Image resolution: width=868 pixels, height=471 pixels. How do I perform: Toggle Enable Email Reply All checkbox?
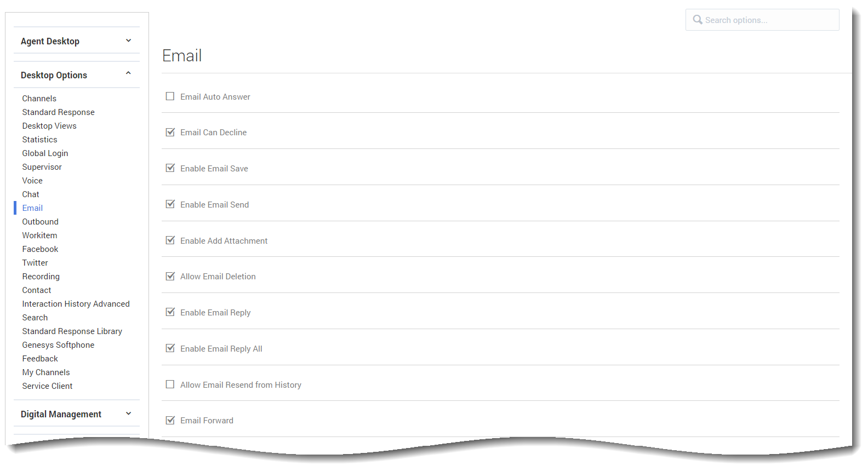[x=170, y=348]
